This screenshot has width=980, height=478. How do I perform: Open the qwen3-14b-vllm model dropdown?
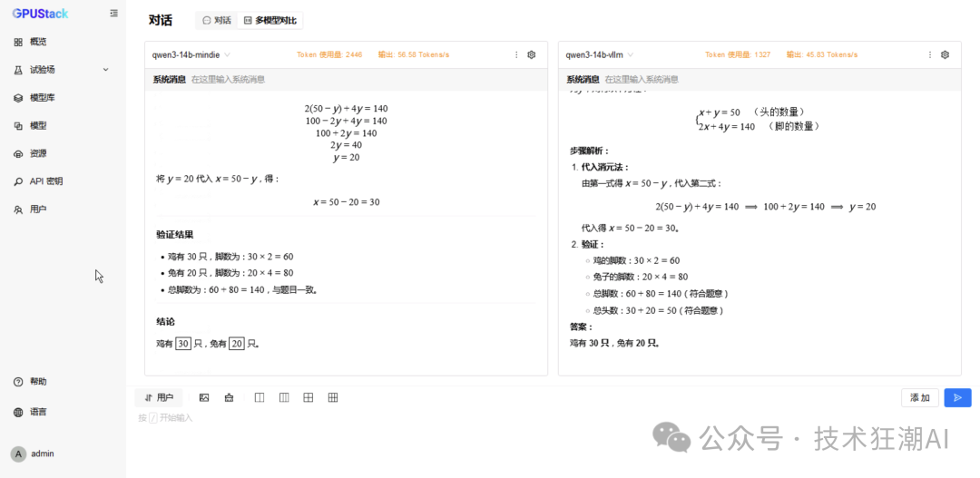pyautogui.click(x=600, y=55)
